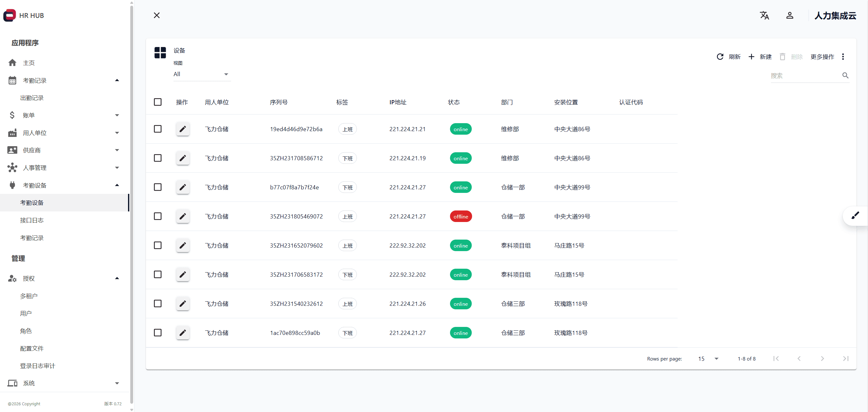Open rows per page dropdown
This screenshot has height=412, width=868.
coord(708,359)
